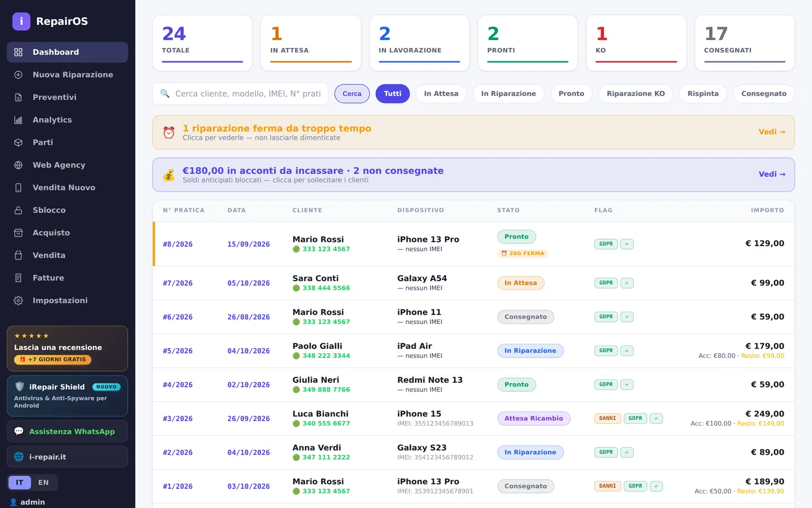Select the Tutti filter chip
This screenshot has width=812, height=508.
[392, 94]
